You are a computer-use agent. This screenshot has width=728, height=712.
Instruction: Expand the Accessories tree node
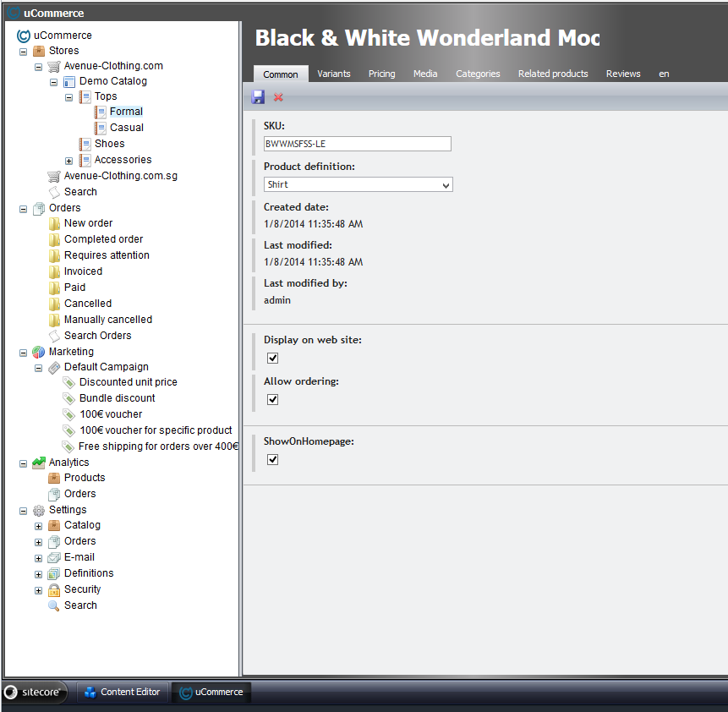coord(69,161)
